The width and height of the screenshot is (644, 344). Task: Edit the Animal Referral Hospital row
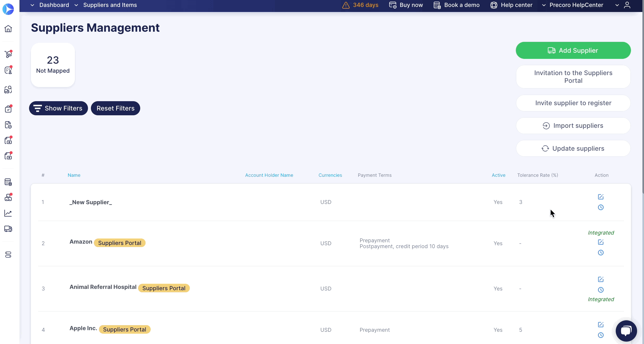601,279
